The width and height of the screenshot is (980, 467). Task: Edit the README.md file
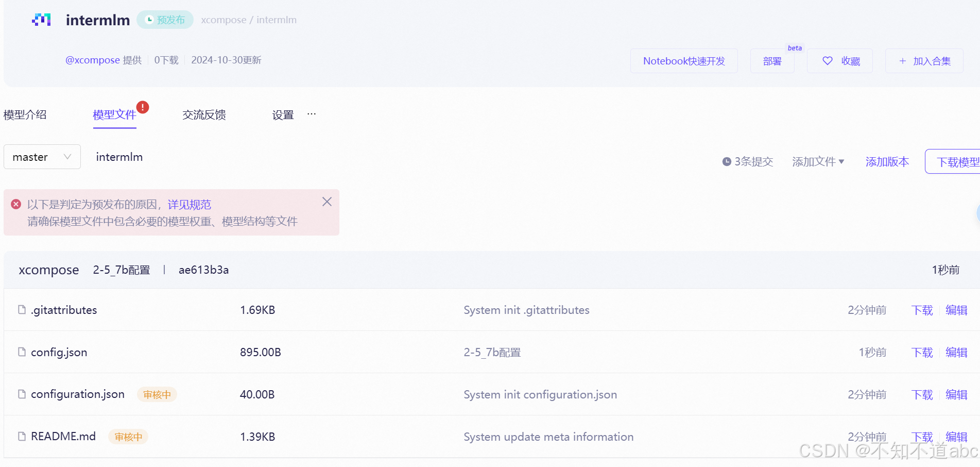point(956,437)
